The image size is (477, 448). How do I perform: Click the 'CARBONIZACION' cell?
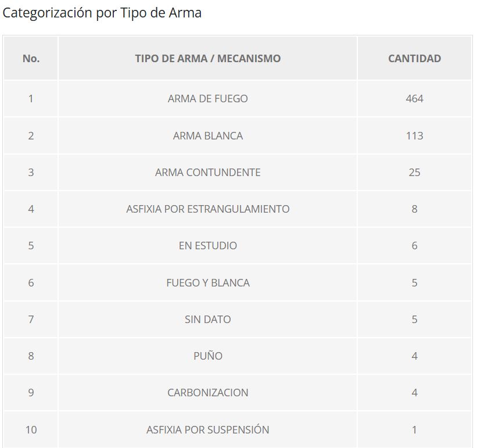[207, 393]
